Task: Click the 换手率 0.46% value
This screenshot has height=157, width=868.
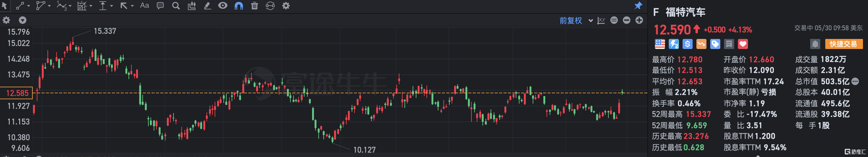Action: tap(689, 103)
